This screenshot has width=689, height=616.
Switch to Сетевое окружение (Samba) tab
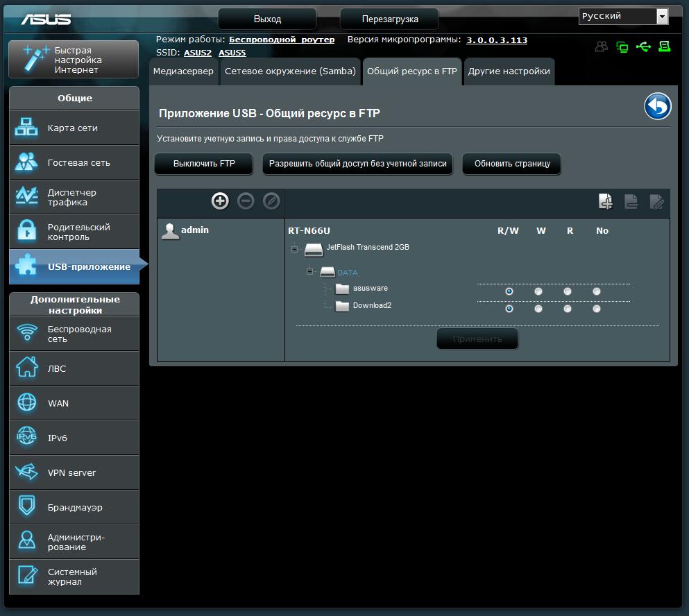pos(290,71)
